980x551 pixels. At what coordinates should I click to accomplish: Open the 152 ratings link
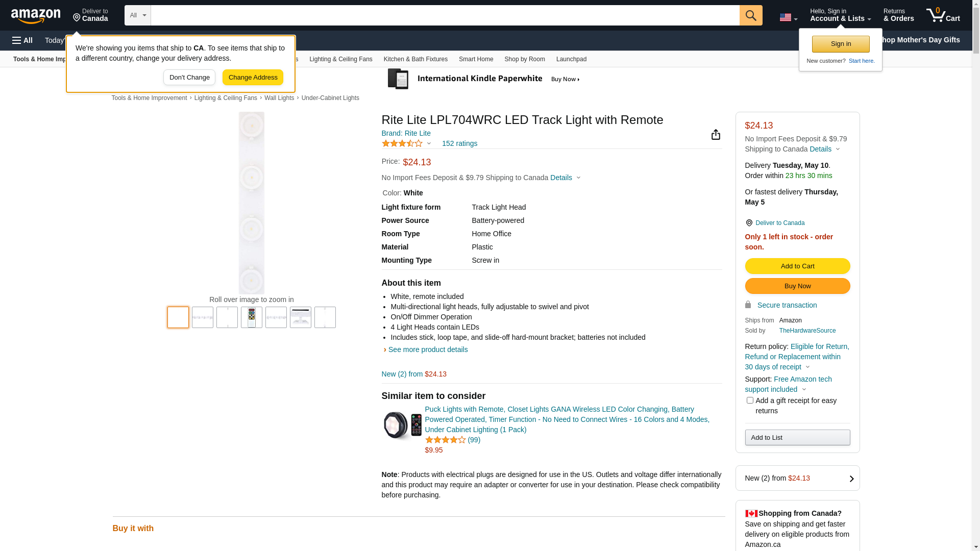tap(459, 143)
